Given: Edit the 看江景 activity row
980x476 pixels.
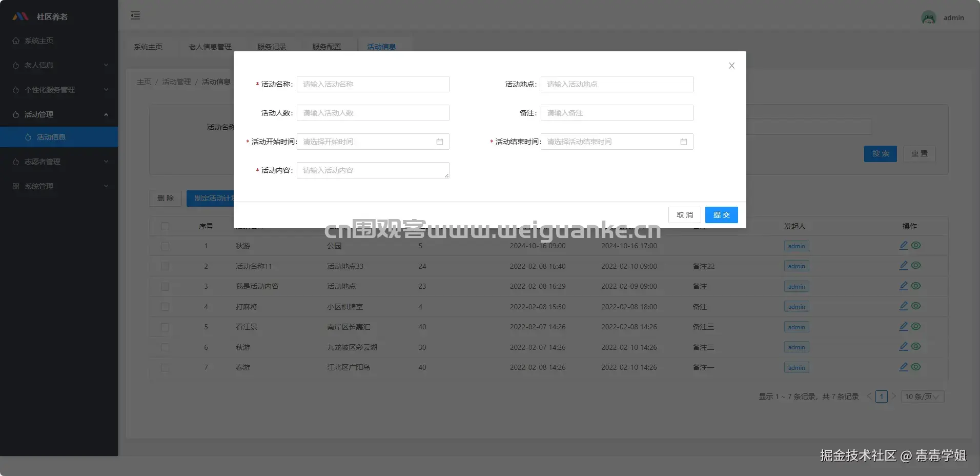Looking at the screenshot, I should pyautogui.click(x=904, y=327).
